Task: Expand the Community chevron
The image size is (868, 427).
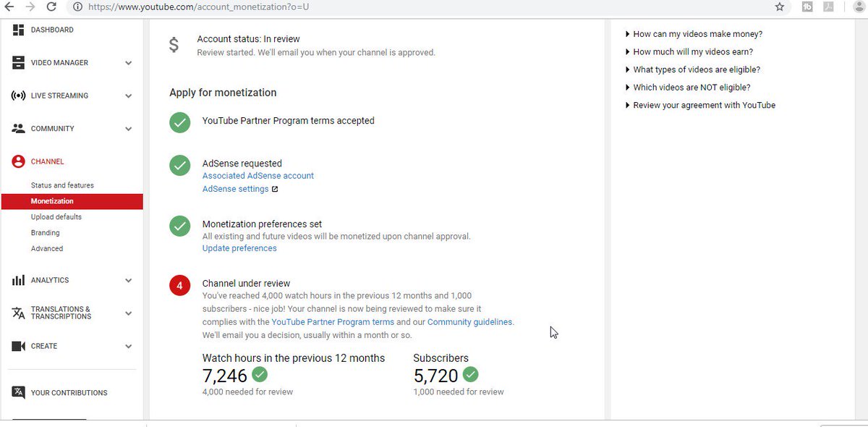Action: (x=128, y=129)
